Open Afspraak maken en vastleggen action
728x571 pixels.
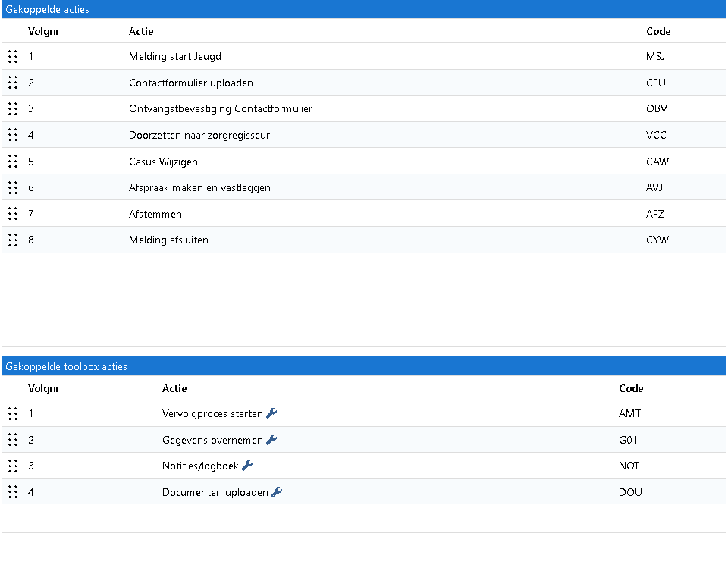199,188
